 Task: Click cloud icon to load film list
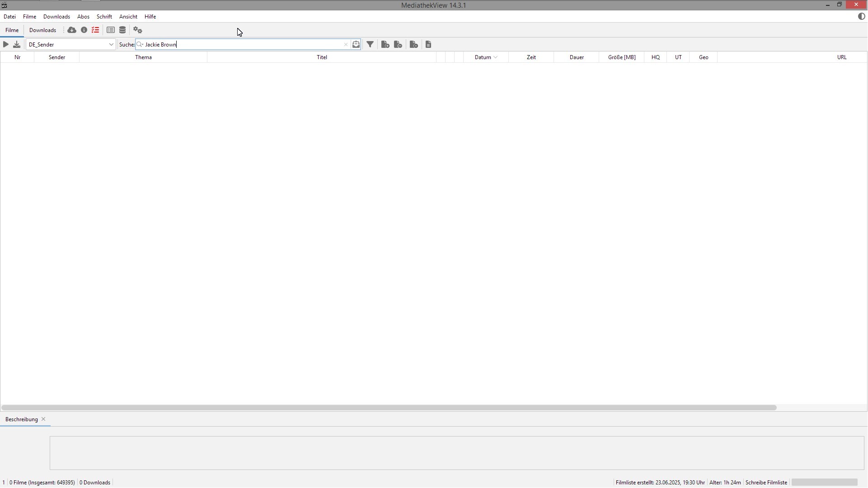tap(72, 30)
